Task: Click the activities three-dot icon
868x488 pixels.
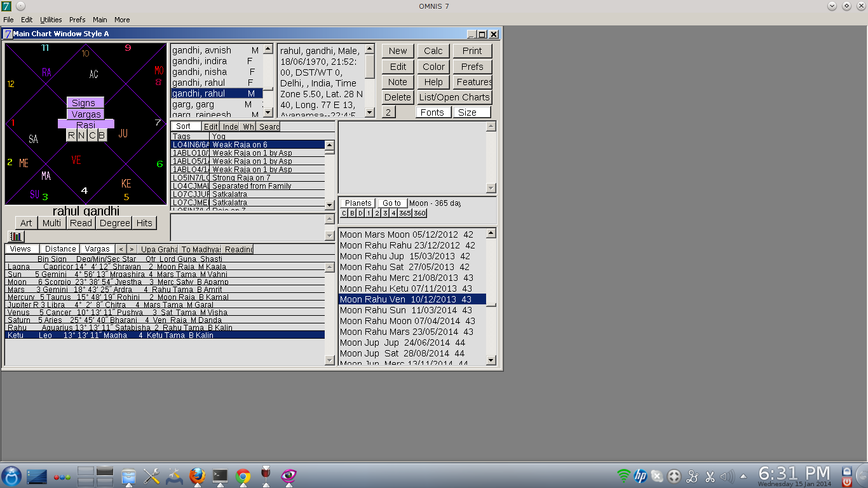Action: pyautogui.click(x=62, y=477)
